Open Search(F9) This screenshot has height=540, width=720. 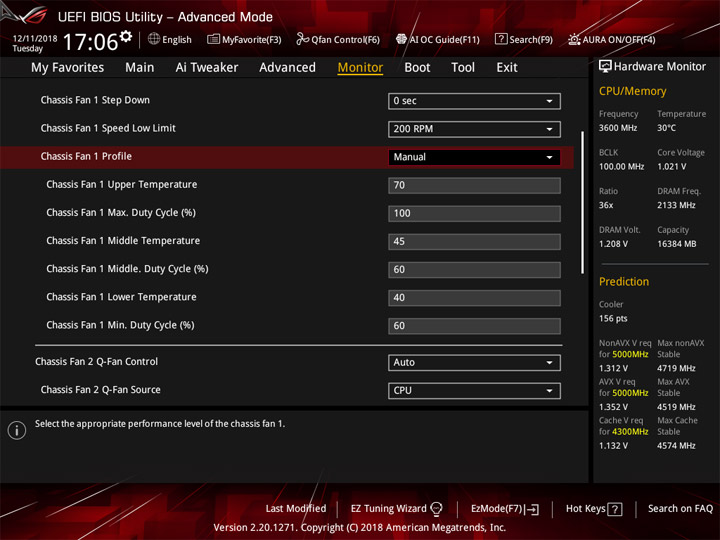[531, 39]
